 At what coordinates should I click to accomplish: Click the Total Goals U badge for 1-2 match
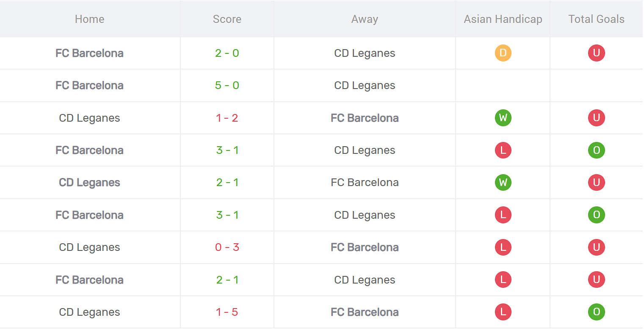[596, 118]
